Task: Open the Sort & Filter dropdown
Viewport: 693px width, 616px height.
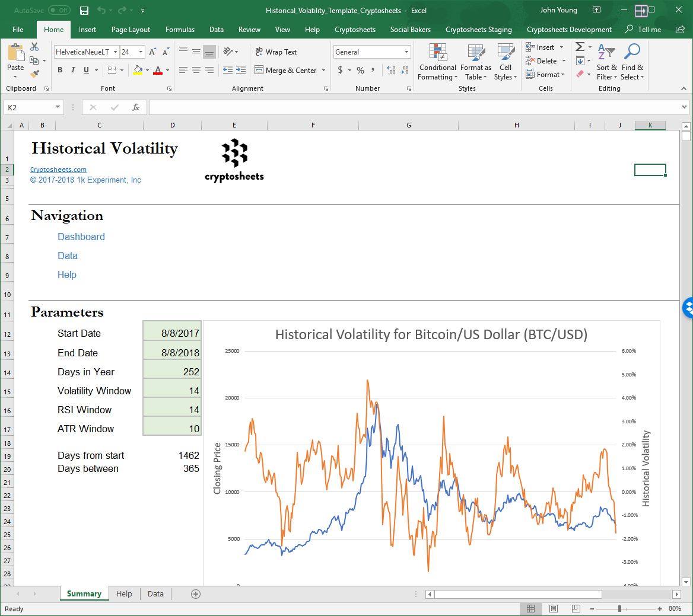Action: pyautogui.click(x=607, y=62)
